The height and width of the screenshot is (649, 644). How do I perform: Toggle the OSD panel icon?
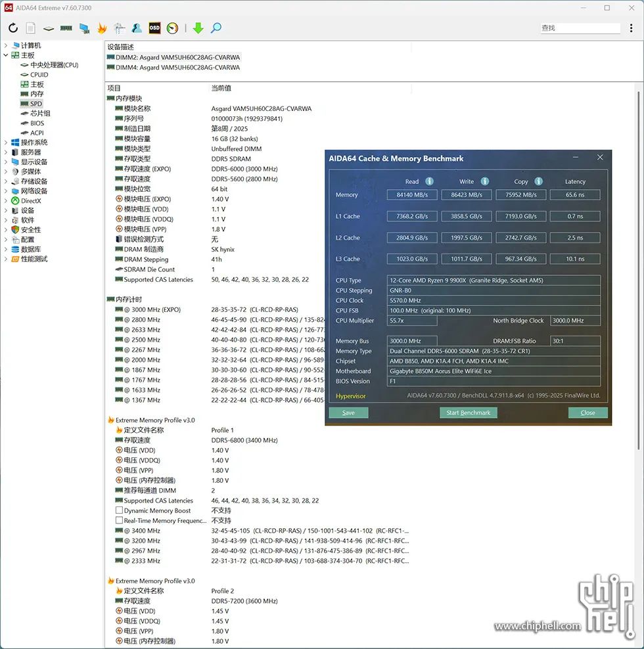(154, 28)
